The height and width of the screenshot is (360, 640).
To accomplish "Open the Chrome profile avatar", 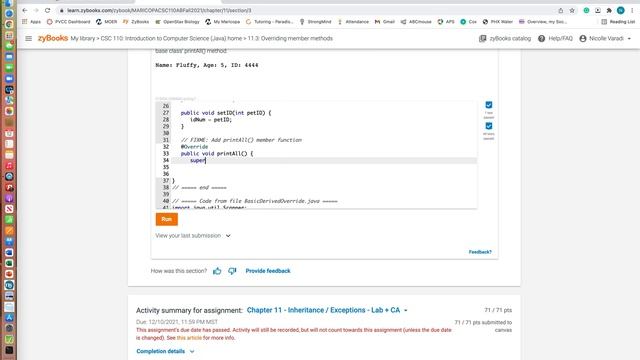I will pyautogui.click(x=620, y=10).
